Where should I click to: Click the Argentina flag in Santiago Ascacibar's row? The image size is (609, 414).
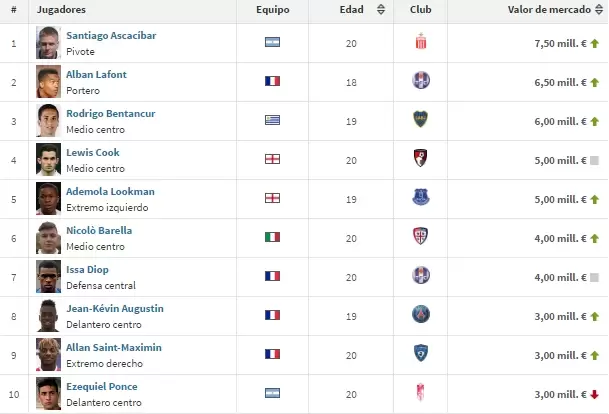click(x=272, y=43)
